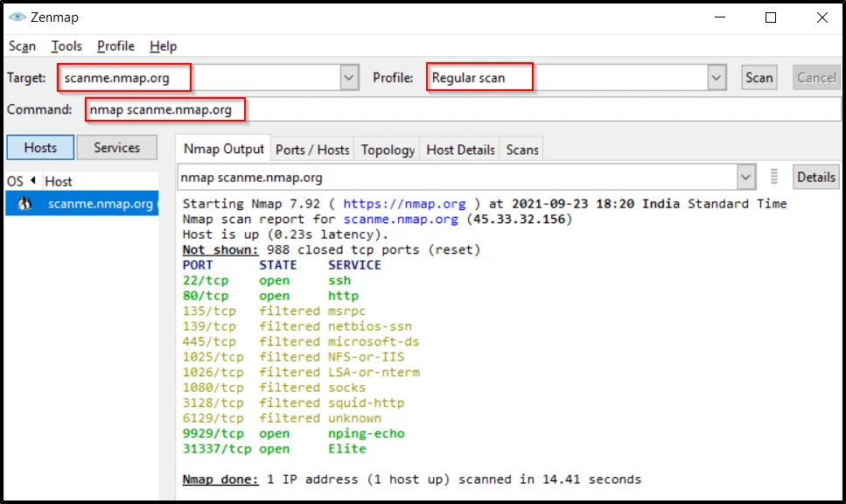Click the 80/tcp open http line
Viewport: 846px width, 504px height.
coord(270,296)
